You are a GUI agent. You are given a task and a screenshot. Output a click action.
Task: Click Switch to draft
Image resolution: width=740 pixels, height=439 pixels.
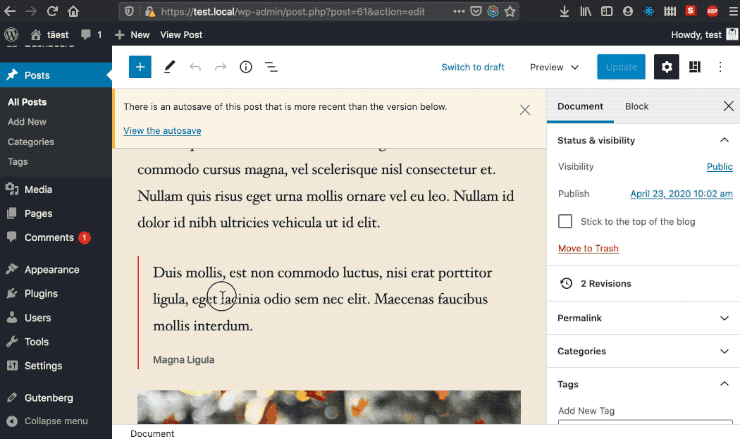pyautogui.click(x=473, y=67)
